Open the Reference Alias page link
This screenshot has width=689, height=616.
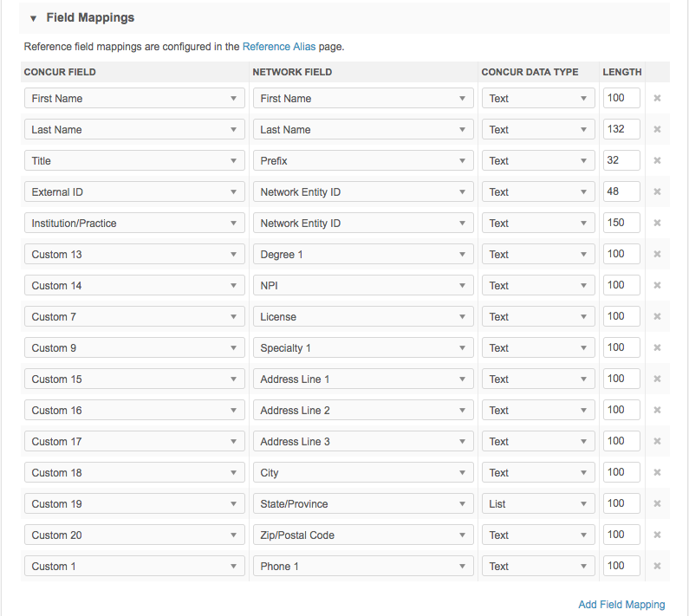point(279,47)
